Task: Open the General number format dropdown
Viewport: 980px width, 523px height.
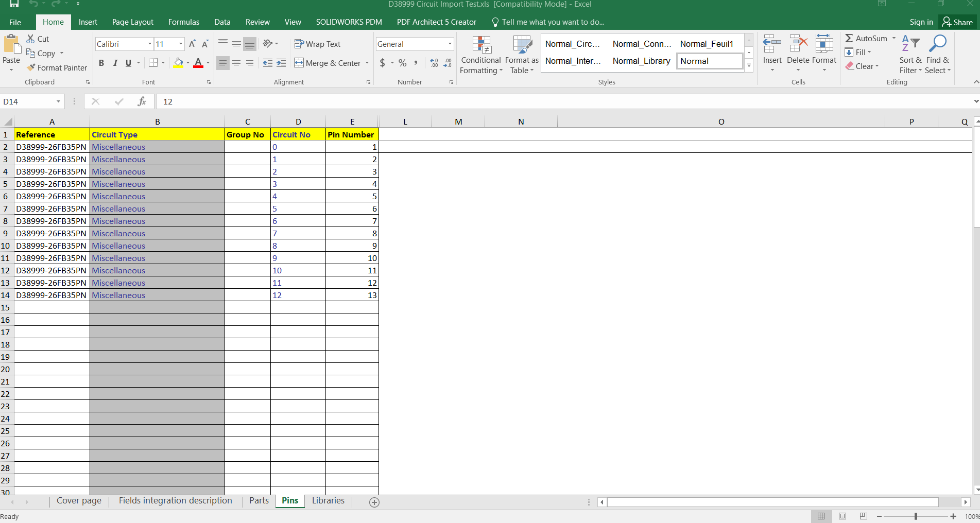Action: [450, 44]
